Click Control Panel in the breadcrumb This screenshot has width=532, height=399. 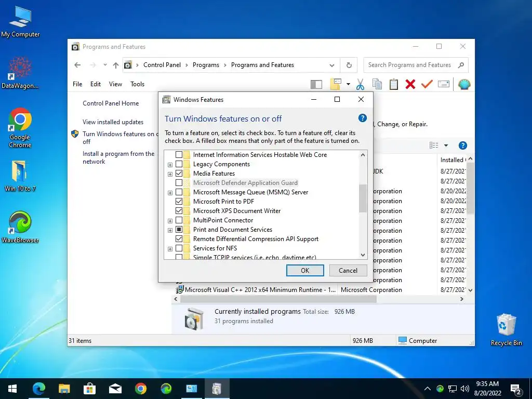tap(162, 65)
